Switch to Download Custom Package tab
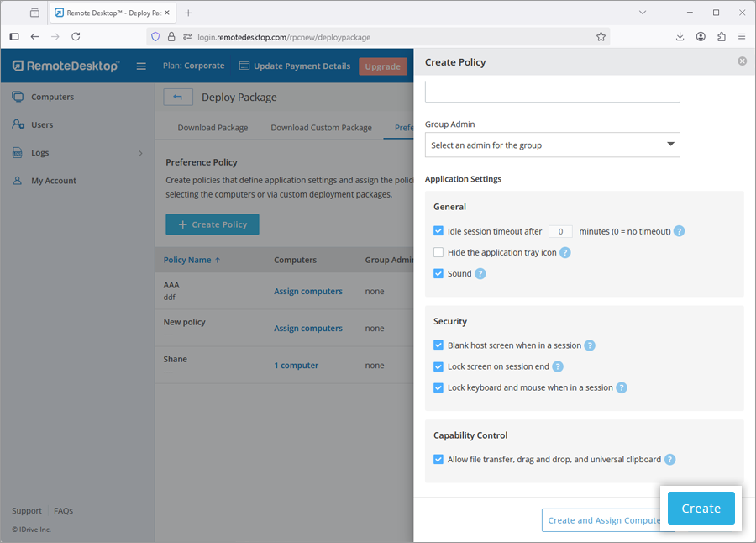This screenshot has width=756, height=543. 321,128
